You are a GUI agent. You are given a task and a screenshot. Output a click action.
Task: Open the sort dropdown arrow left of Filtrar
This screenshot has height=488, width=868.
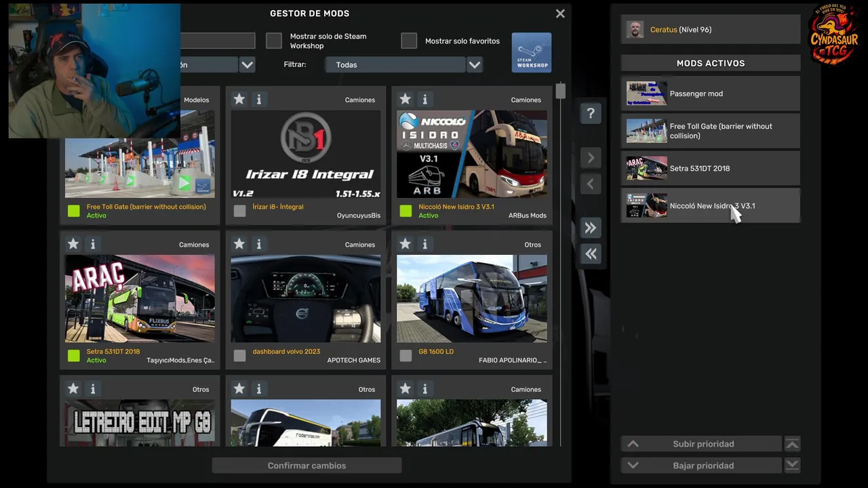pos(248,65)
